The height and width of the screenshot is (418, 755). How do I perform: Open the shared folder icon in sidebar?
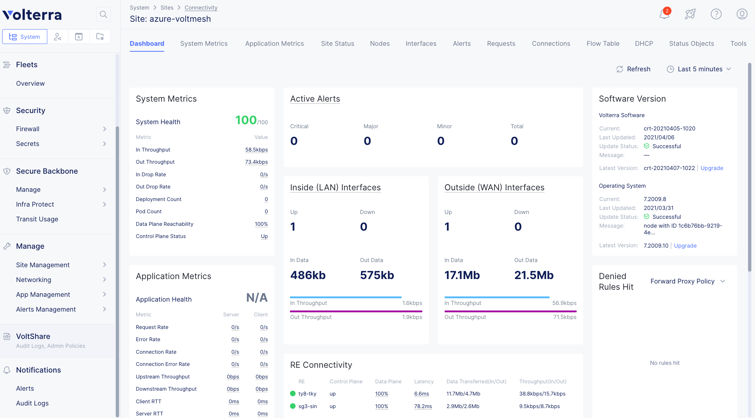coord(100,37)
